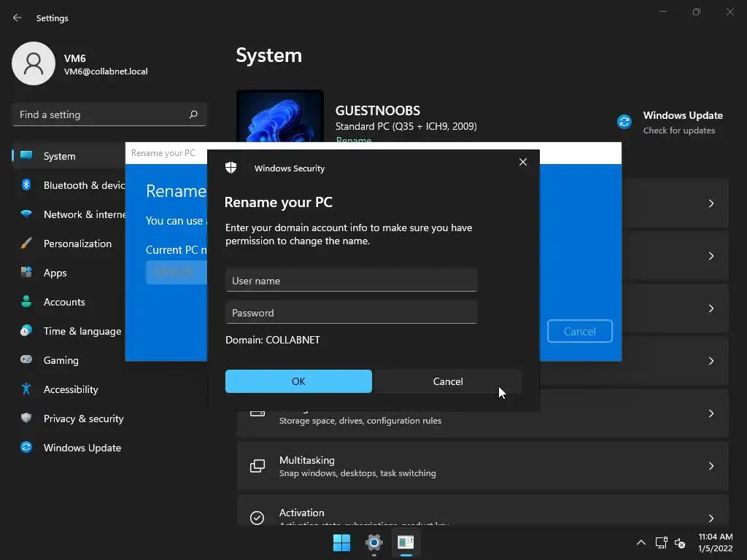
Task: Close the Windows Security dialog
Action: pyautogui.click(x=522, y=162)
